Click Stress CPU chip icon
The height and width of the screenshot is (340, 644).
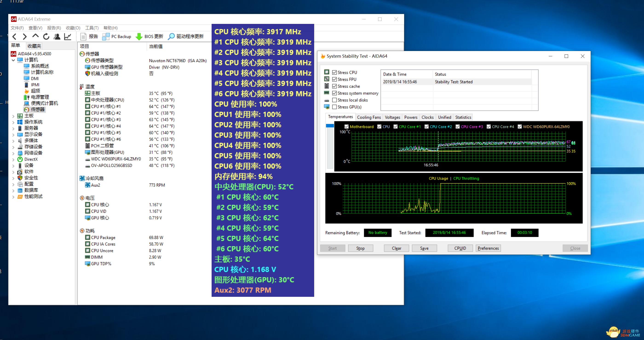[x=327, y=72]
